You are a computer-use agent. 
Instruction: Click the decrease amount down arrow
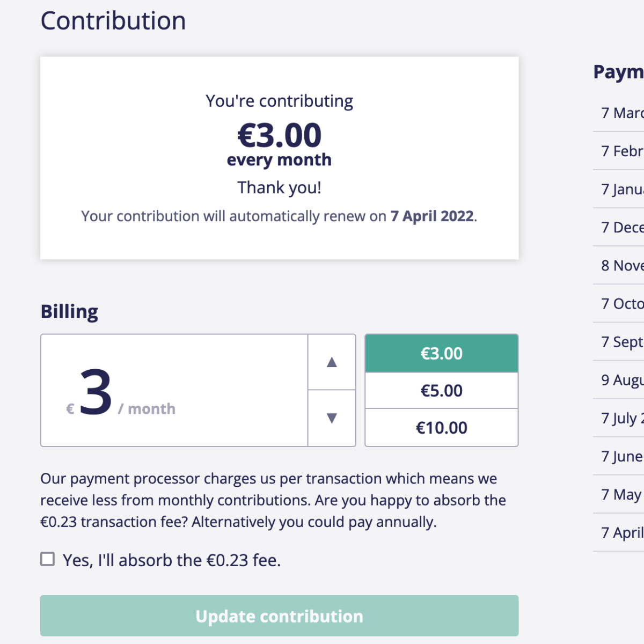[x=332, y=418]
